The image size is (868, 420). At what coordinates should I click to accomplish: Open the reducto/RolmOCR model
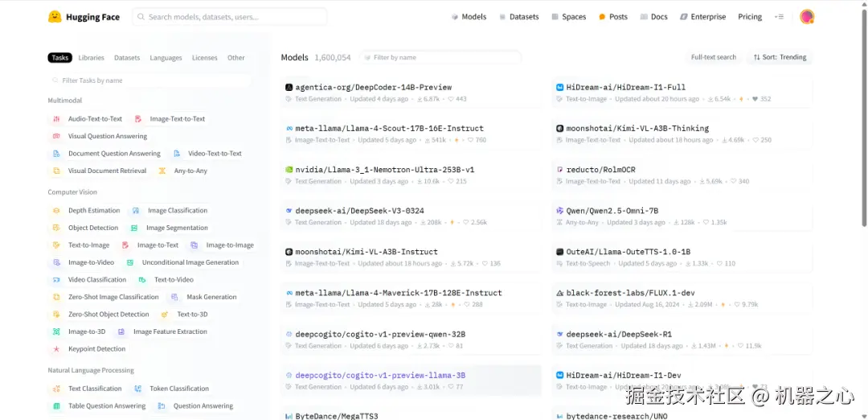tap(682, 175)
